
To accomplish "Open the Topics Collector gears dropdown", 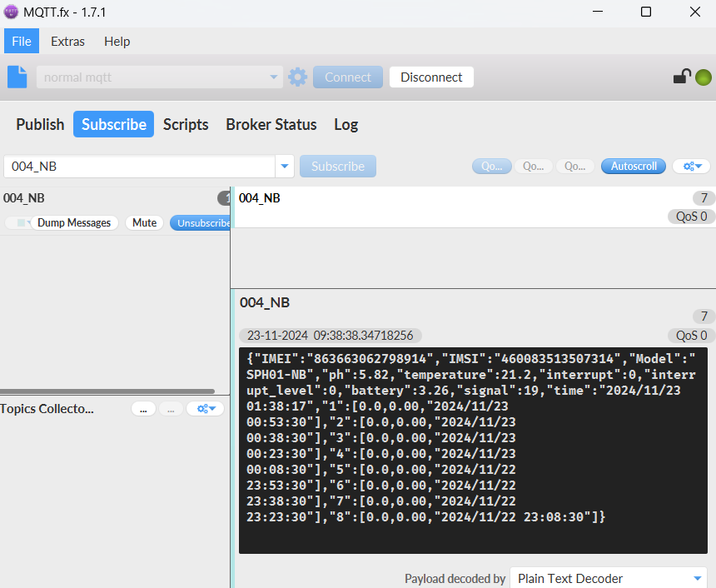I will pos(206,409).
